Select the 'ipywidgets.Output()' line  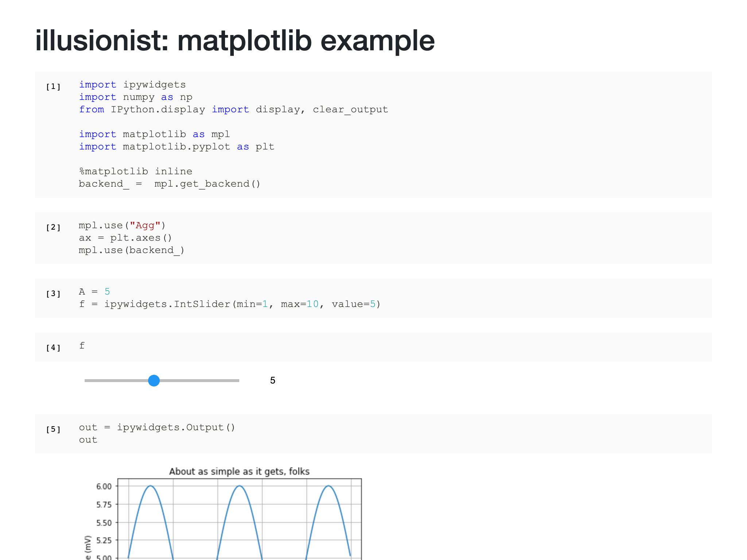(x=175, y=427)
